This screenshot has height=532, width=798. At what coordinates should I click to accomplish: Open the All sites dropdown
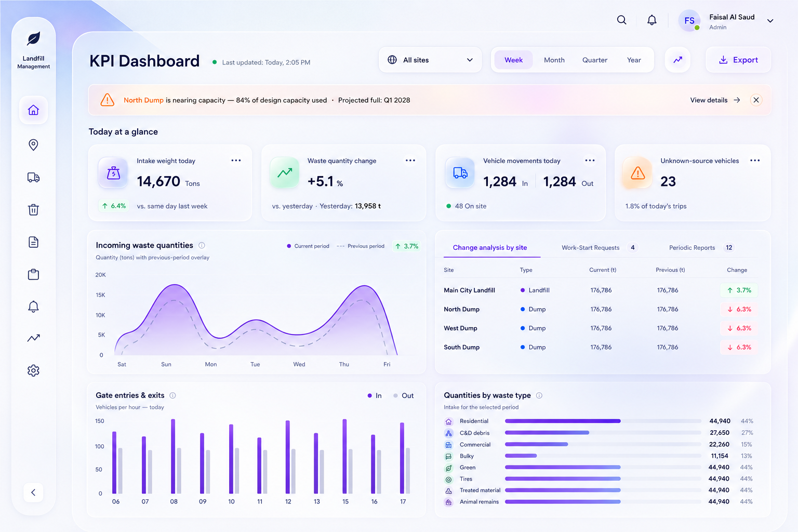click(x=430, y=60)
